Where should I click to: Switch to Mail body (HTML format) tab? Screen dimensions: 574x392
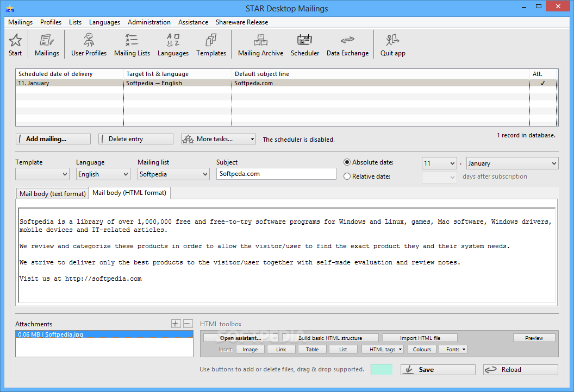coord(129,193)
